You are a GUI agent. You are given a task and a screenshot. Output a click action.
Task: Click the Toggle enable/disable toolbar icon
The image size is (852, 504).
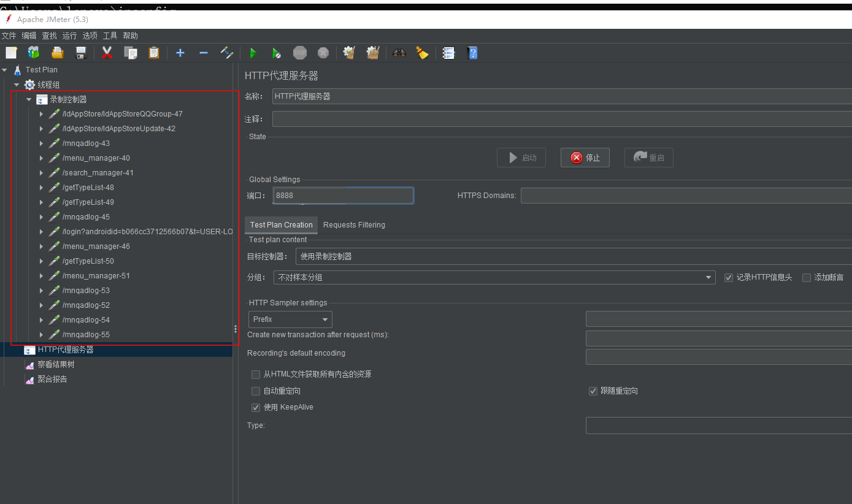[227, 53]
